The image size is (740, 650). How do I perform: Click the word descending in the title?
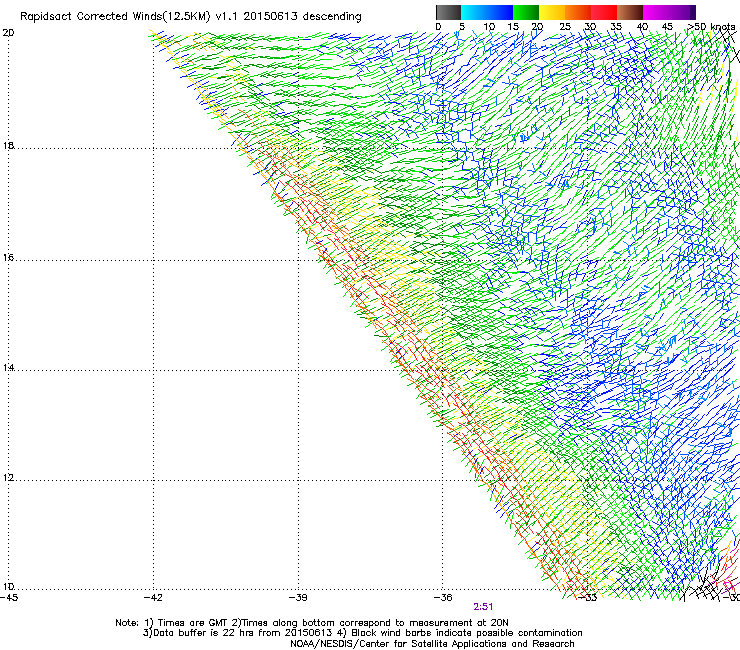pyautogui.click(x=332, y=16)
